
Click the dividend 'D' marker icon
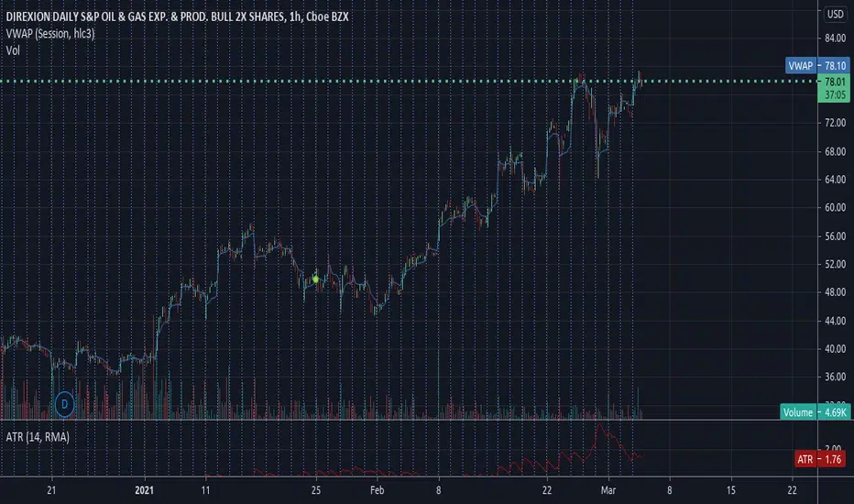[x=64, y=404]
